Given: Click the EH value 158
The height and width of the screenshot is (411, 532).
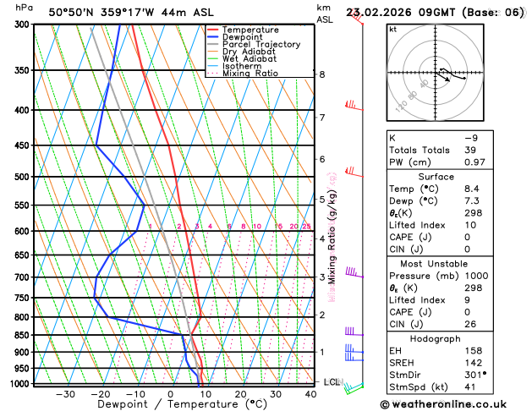Looking at the screenshot, I should click(x=474, y=351).
